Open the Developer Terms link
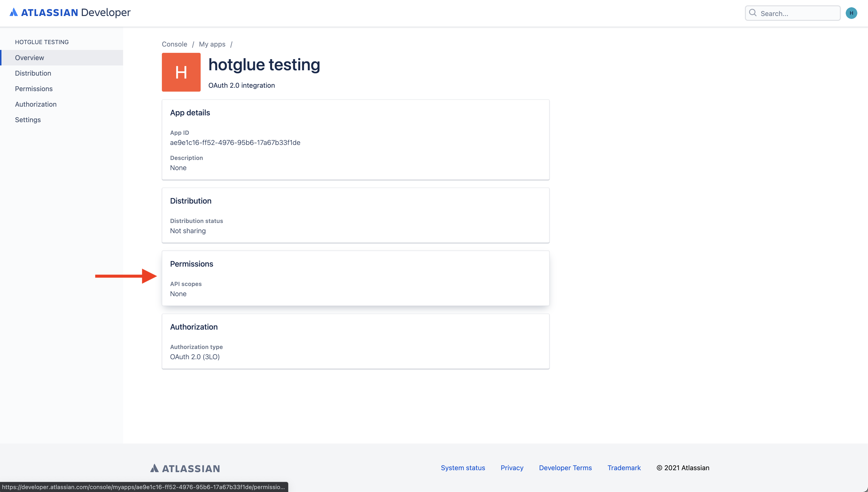The width and height of the screenshot is (868, 492). [x=565, y=468]
